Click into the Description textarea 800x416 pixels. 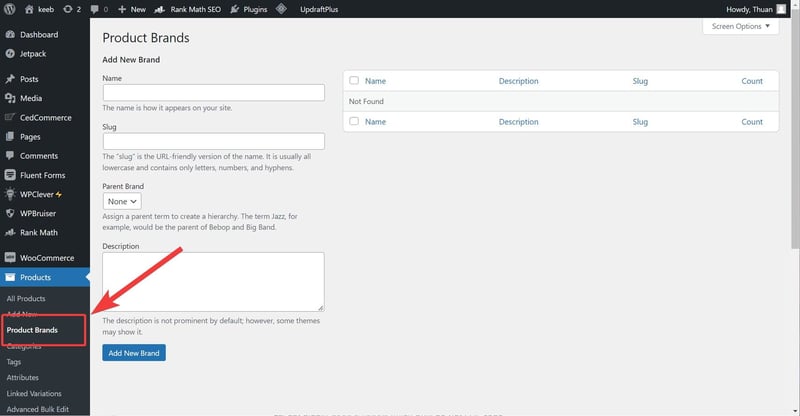(214, 281)
